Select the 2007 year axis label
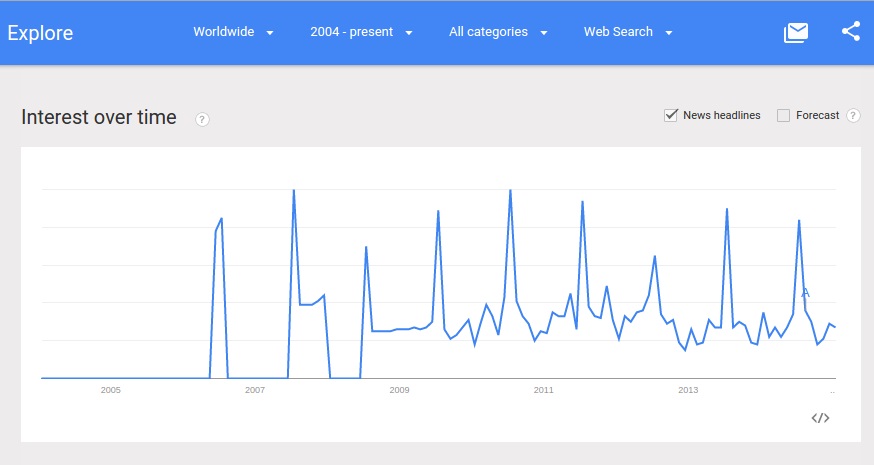Image resolution: width=874 pixels, height=465 pixels. point(255,389)
